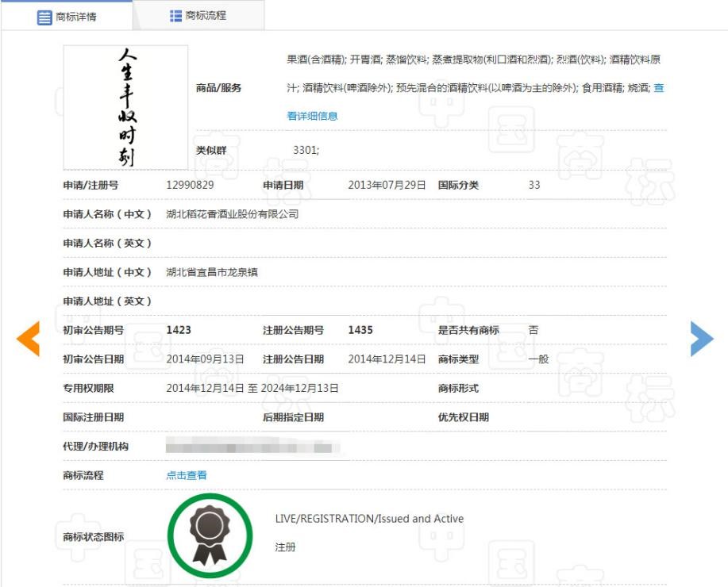
Task: Click exclusive rights period 2014年12月14日 至 2024年12月13日
Action: pyautogui.click(x=252, y=388)
